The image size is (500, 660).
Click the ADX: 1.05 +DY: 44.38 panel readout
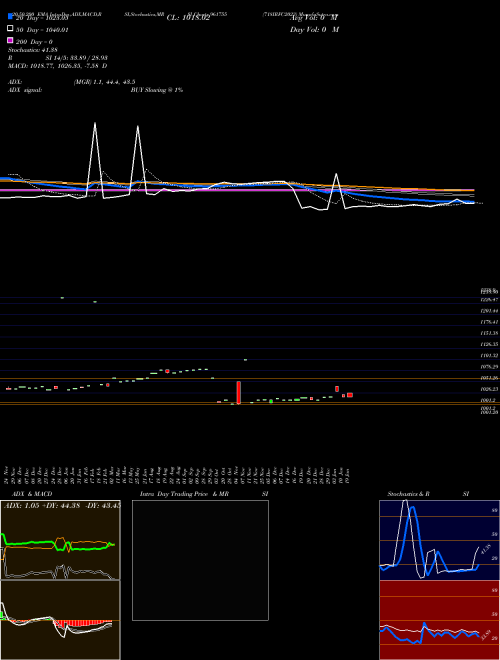[x=62, y=506]
